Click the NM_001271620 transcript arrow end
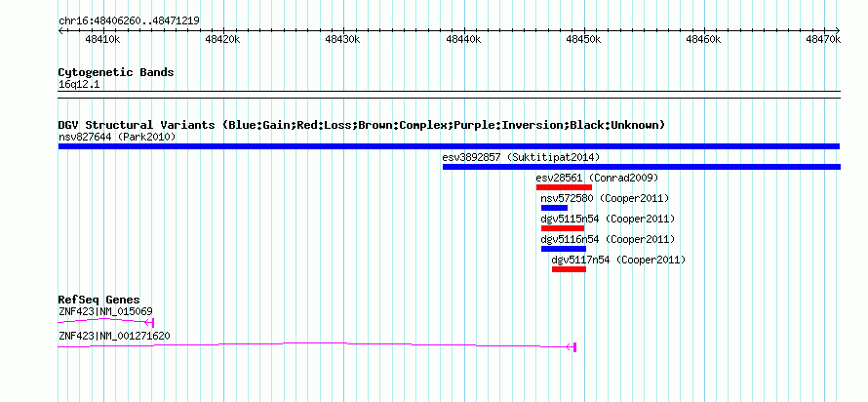The height and width of the screenshot is (402, 868). [x=572, y=347]
